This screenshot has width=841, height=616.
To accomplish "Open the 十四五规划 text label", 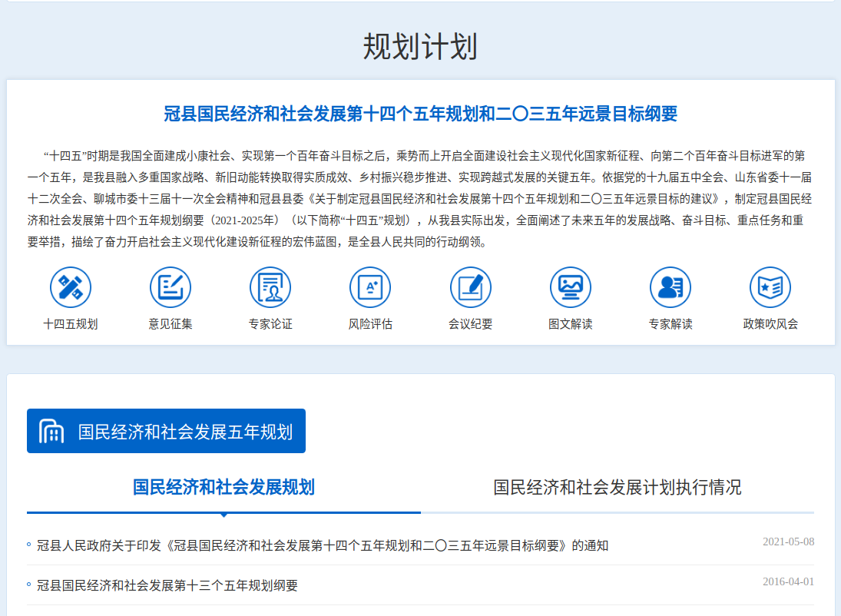I will [x=70, y=324].
